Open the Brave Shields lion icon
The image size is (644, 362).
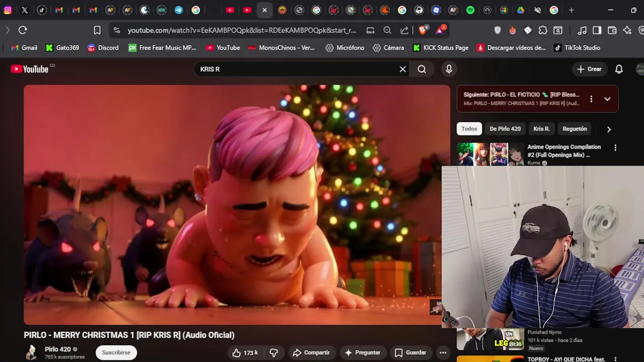(423, 30)
